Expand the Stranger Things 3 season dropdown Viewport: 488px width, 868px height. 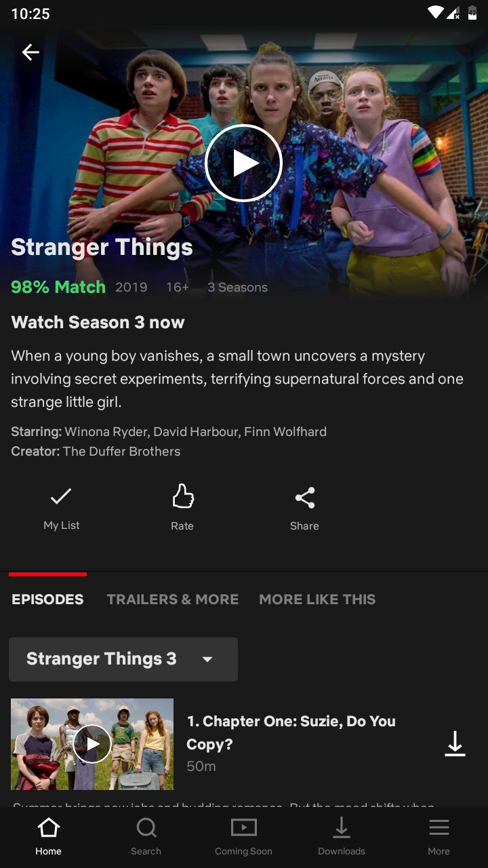pos(123,659)
